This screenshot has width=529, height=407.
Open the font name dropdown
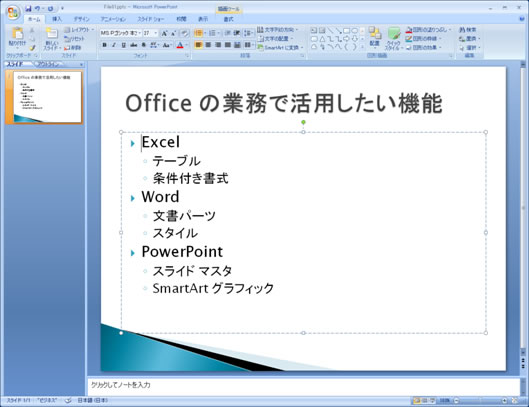click(x=139, y=33)
